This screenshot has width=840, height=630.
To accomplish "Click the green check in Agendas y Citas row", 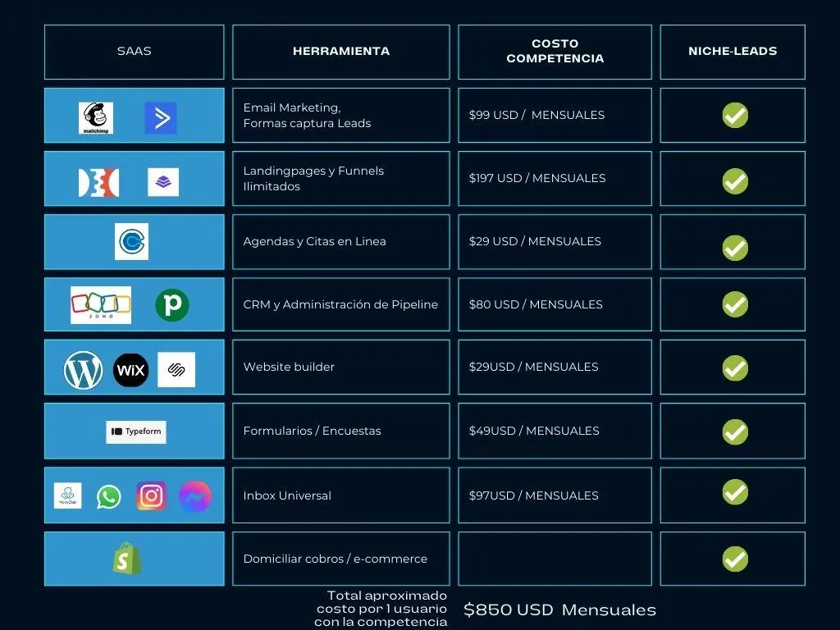I will [735, 248].
